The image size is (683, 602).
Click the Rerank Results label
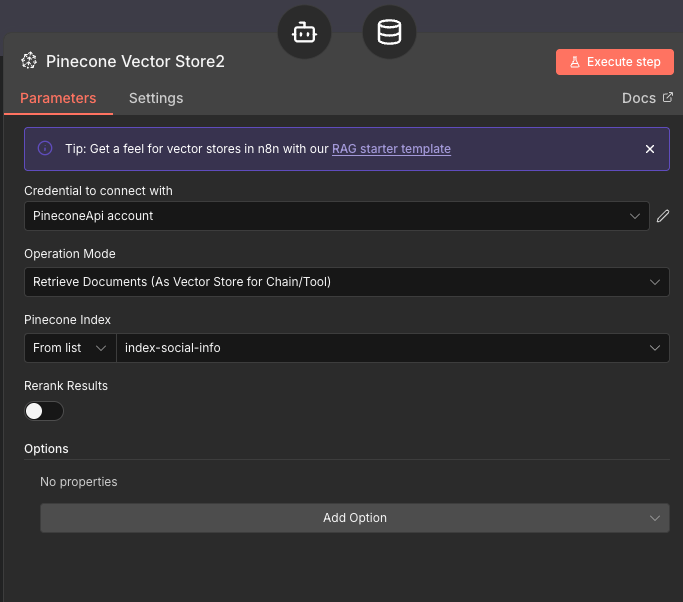coord(66,386)
